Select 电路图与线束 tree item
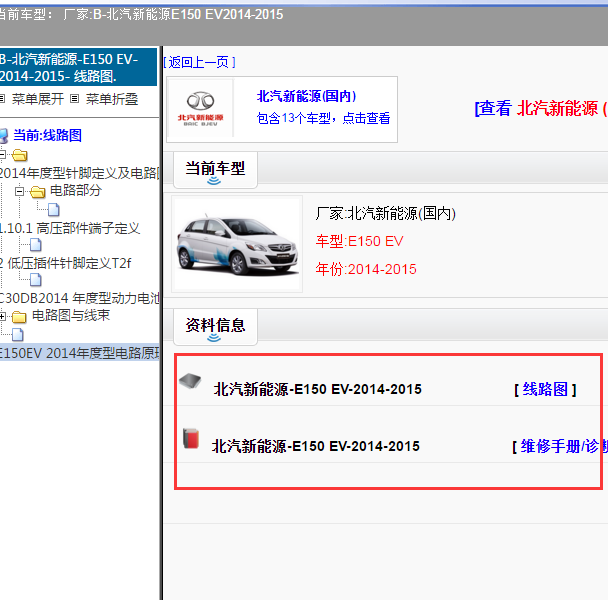The image size is (608, 600). coord(71,315)
